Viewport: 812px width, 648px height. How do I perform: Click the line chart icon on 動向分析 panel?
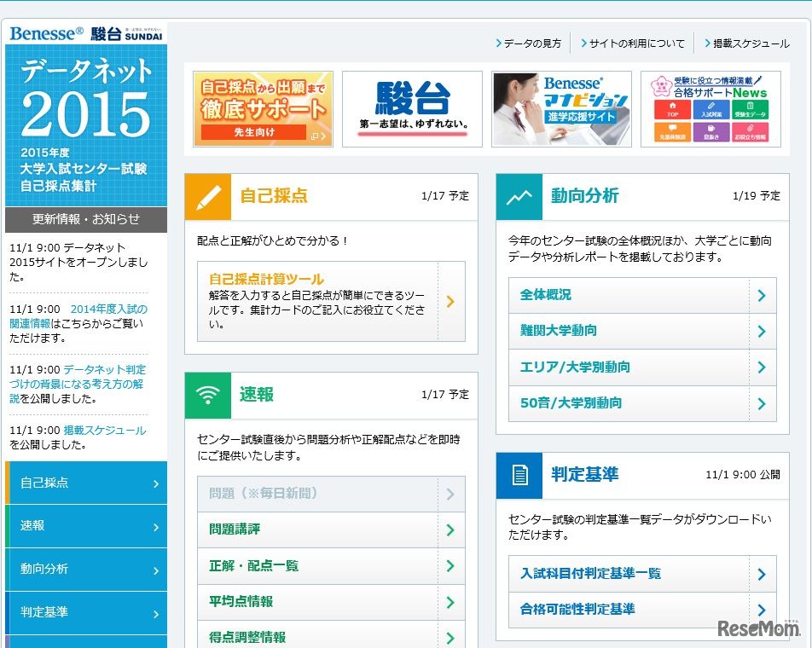520,195
